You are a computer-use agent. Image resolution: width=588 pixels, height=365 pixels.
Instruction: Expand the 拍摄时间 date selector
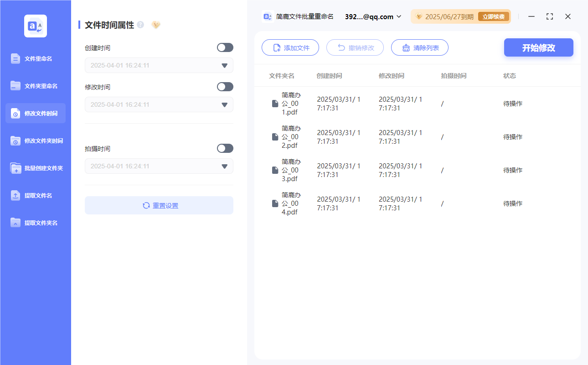click(224, 166)
